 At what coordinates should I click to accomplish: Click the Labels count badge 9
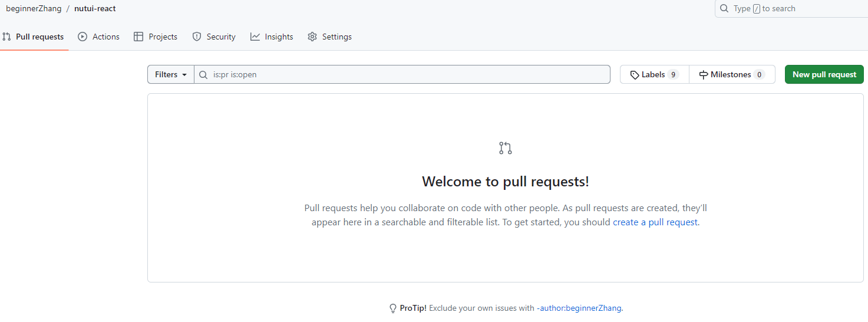click(673, 75)
